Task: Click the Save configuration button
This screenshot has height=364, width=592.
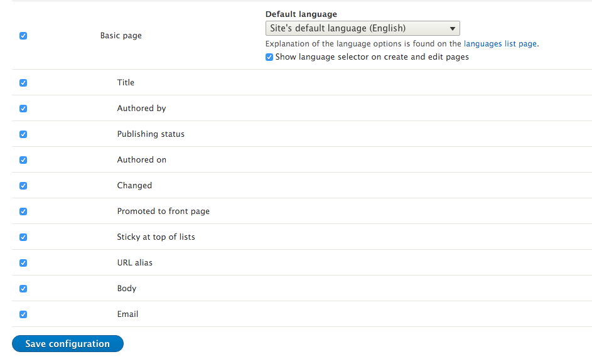Action: coord(68,344)
